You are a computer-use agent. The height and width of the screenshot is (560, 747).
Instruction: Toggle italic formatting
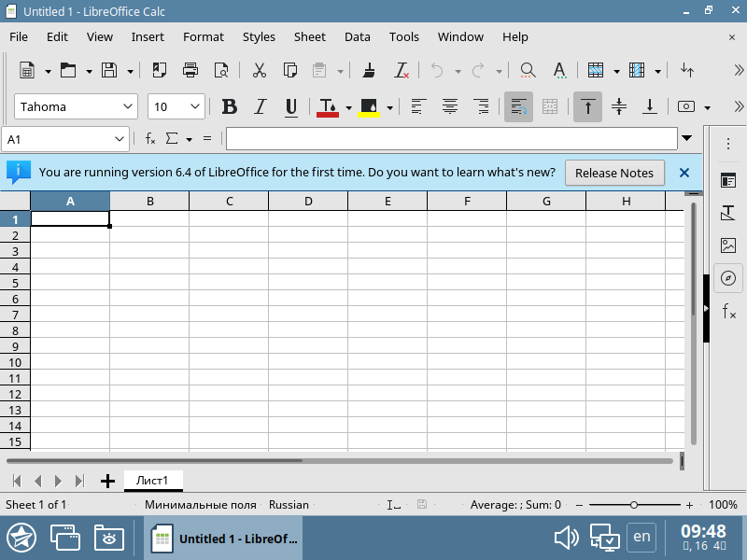tap(260, 106)
